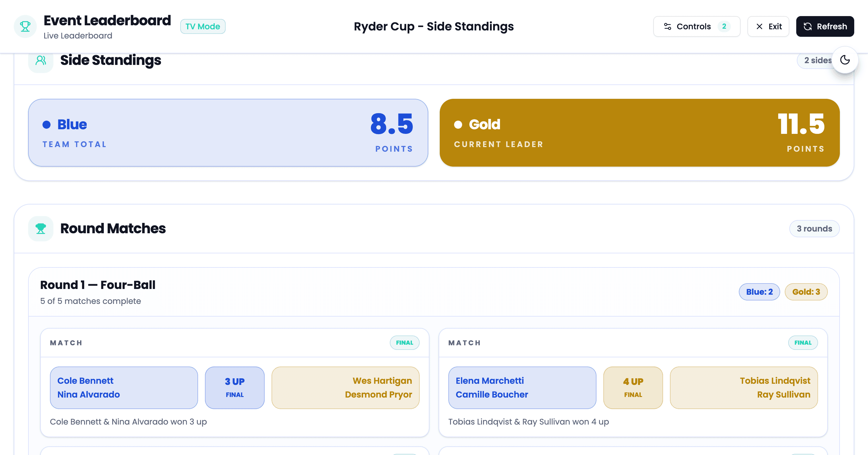The image size is (868, 455).
Task: Click the 'Round Matches' section heading
Action: click(x=113, y=228)
